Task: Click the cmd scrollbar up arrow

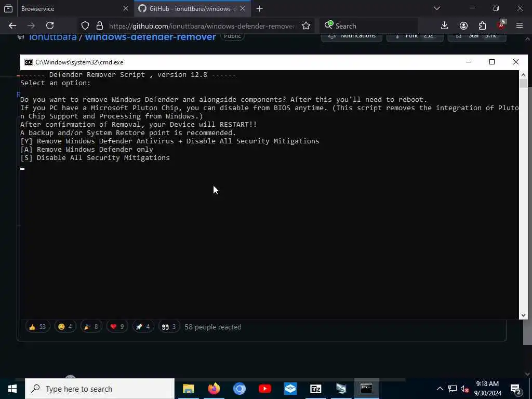Action: click(523, 75)
